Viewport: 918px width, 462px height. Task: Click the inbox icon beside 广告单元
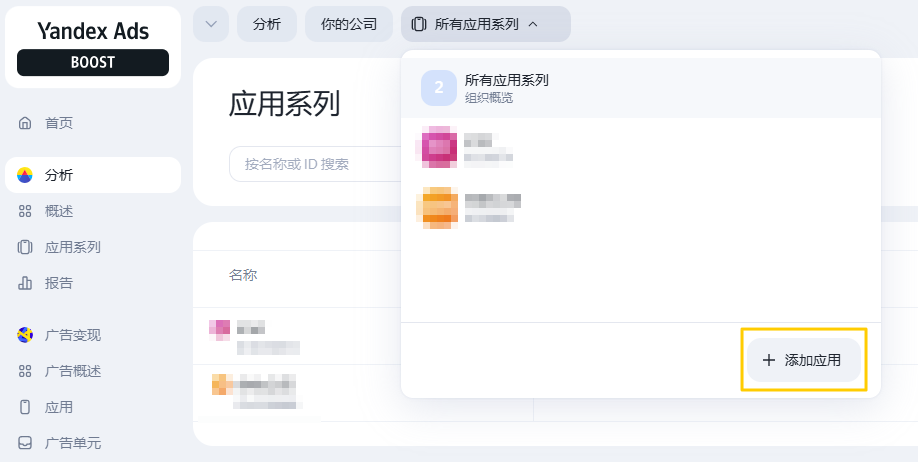[25, 443]
